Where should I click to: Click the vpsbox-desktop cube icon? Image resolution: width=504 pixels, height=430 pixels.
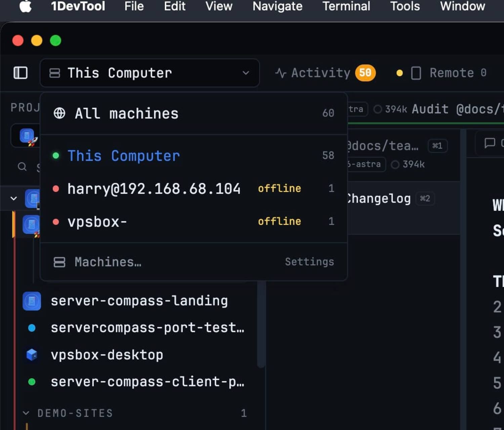pos(32,355)
